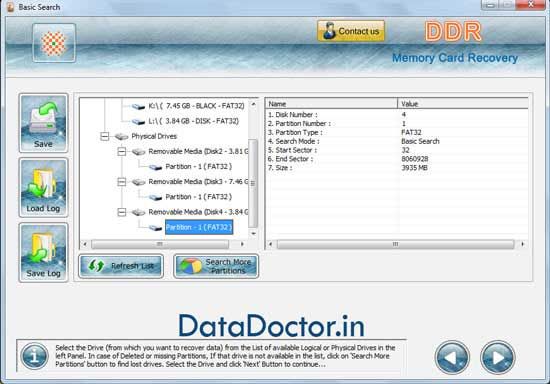
Task: Go back with the left arrow button
Action: (x=452, y=357)
